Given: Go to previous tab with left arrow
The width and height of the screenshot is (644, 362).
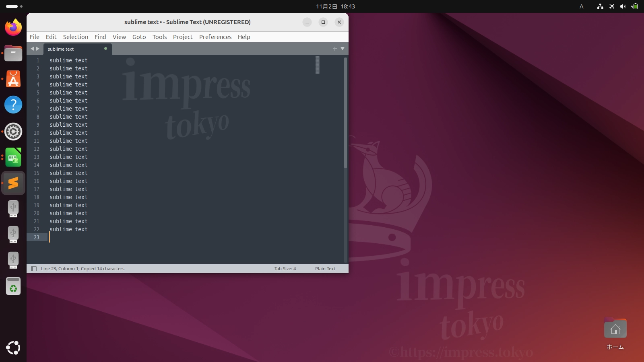Looking at the screenshot, I should [32, 49].
